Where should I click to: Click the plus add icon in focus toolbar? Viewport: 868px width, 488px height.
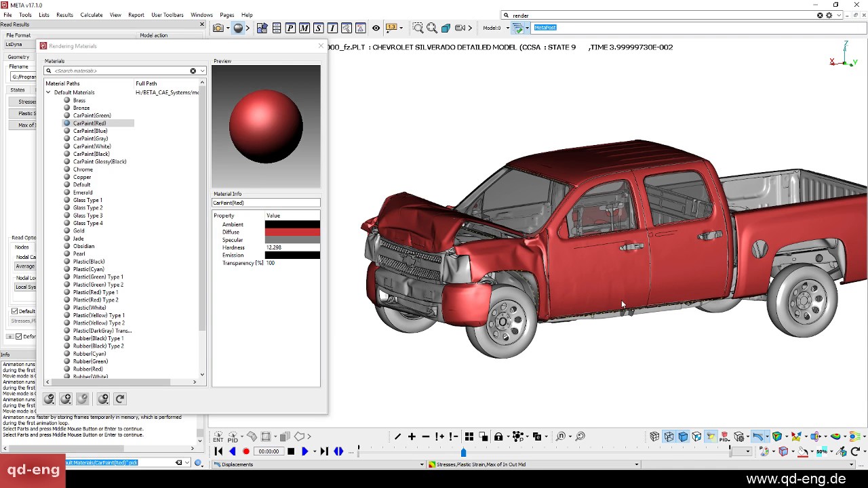(x=412, y=436)
